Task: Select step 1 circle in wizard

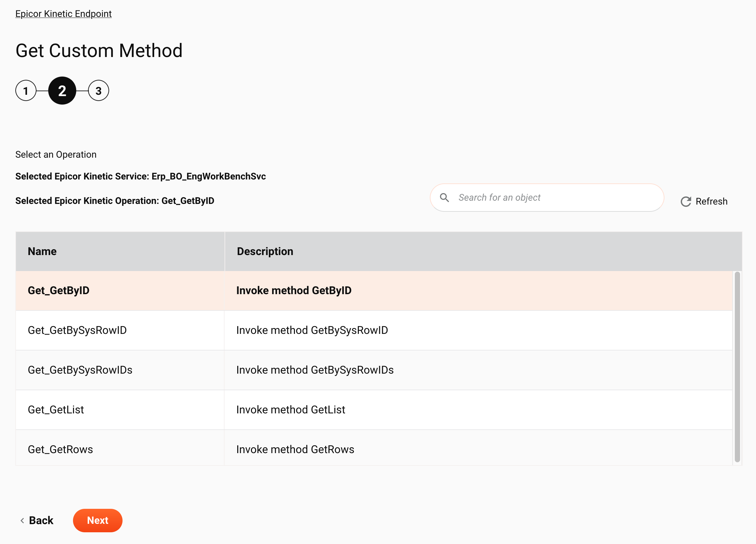Action: tap(26, 90)
